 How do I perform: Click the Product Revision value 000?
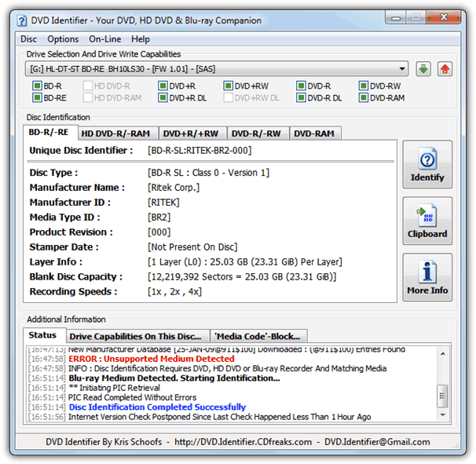tap(159, 232)
